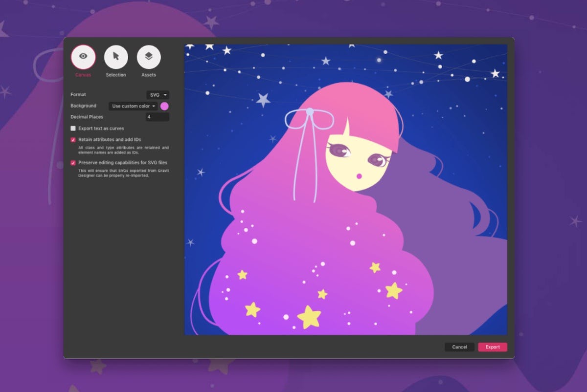Uncheck 'Retain attributes and add IDs'
Viewport: 587px width, 392px height.
(73, 140)
